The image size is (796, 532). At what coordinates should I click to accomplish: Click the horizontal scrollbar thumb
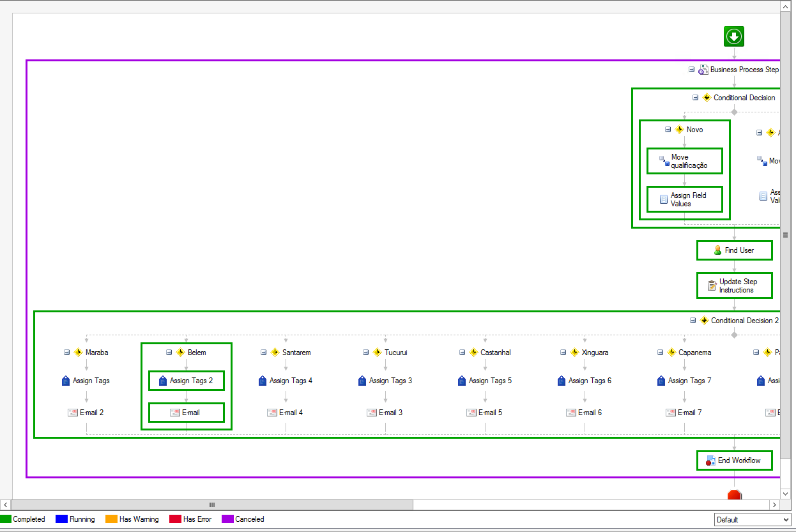click(x=212, y=505)
